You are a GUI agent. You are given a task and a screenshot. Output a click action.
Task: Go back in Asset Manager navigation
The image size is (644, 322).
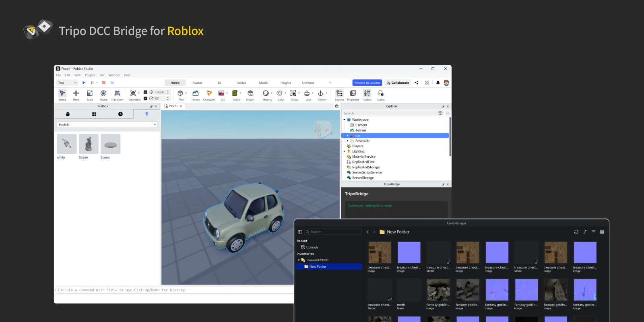pyautogui.click(x=367, y=232)
